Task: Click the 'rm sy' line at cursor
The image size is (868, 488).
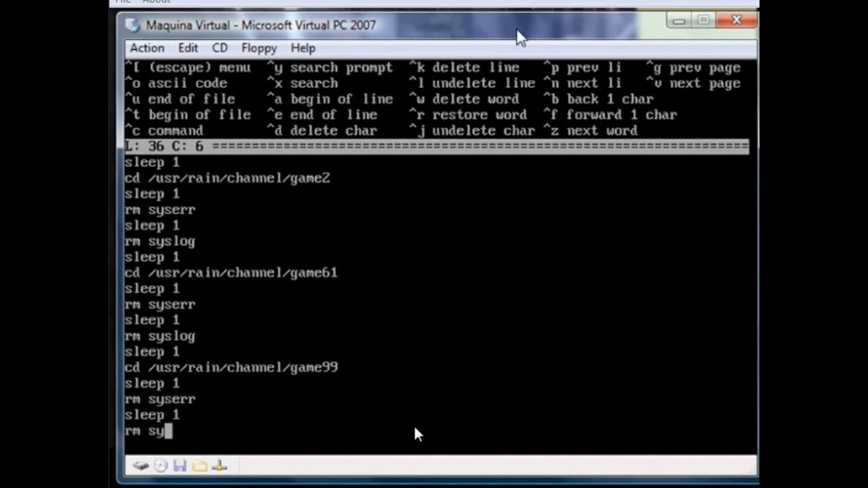Action: point(149,431)
